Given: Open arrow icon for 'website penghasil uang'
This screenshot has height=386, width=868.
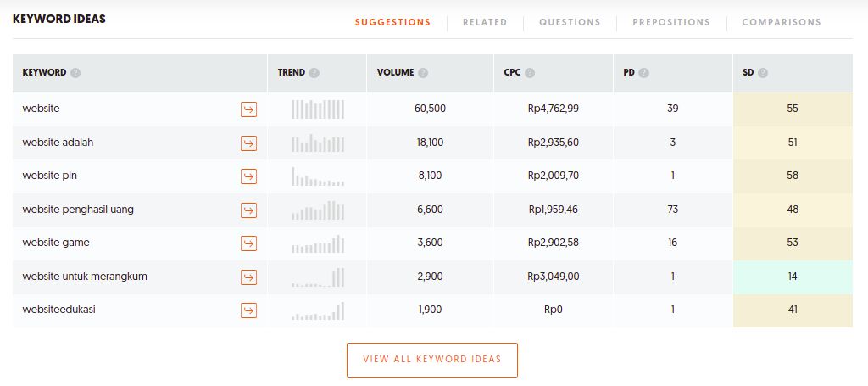Looking at the screenshot, I should 248,210.
